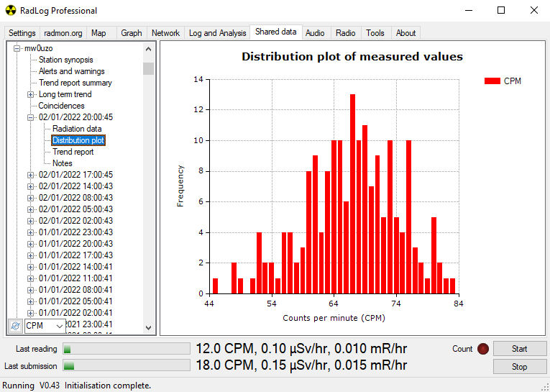Expand the 01/01/2022 17:00:43 node

(31, 255)
